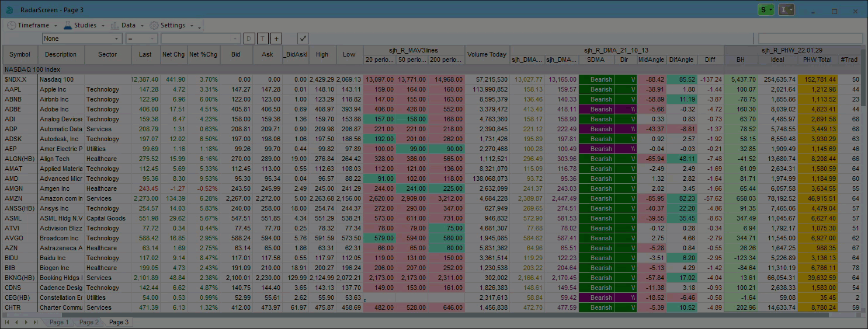
Task: Open the filter field dropdown showing None
Action: point(82,38)
